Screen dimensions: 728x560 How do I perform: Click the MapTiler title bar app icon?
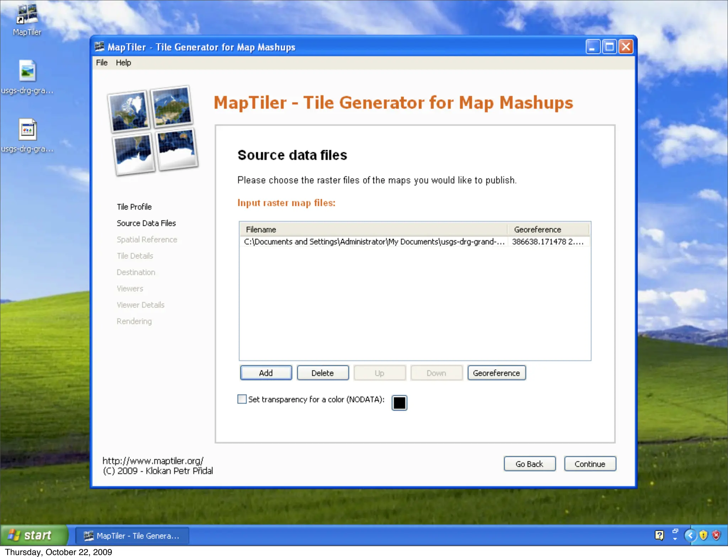pyautogui.click(x=100, y=47)
